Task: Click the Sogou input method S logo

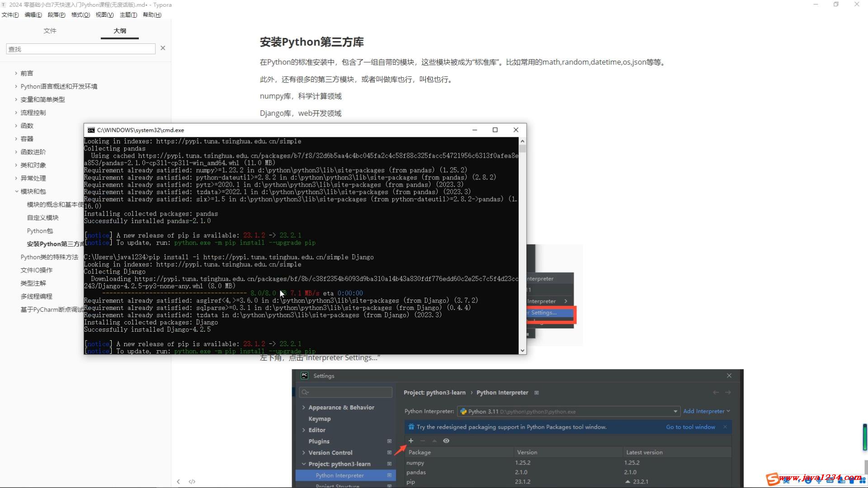Action: [772, 479]
